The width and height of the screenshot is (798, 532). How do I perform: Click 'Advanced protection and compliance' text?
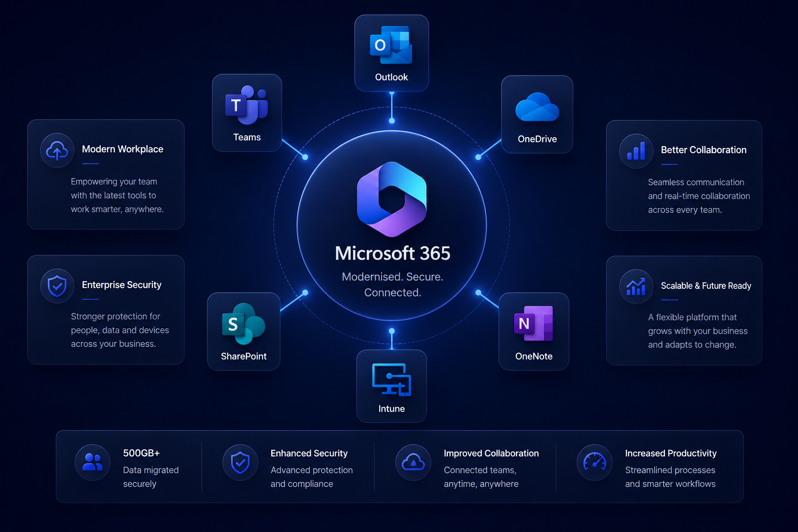click(x=312, y=477)
